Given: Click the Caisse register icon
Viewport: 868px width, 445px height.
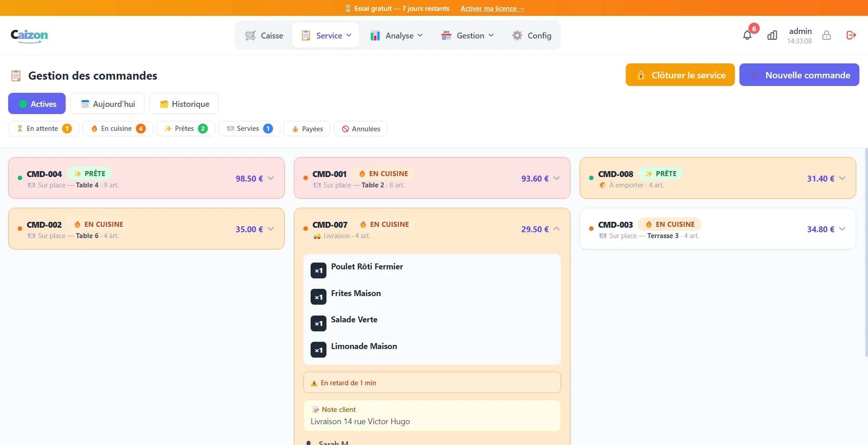Looking at the screenshot, I should (250, 35).
